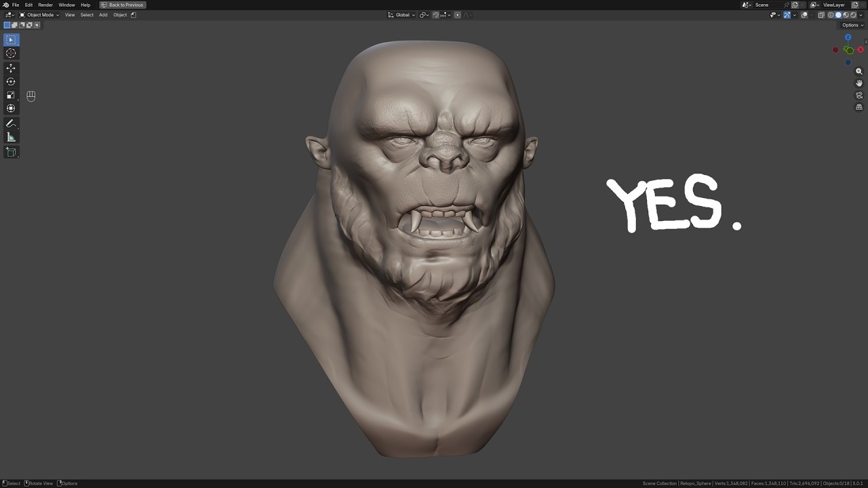Pin the scene with the pin icon
The width and height of the screenshot is (868, 488).
pyautogui.click(x=787, y=5)
